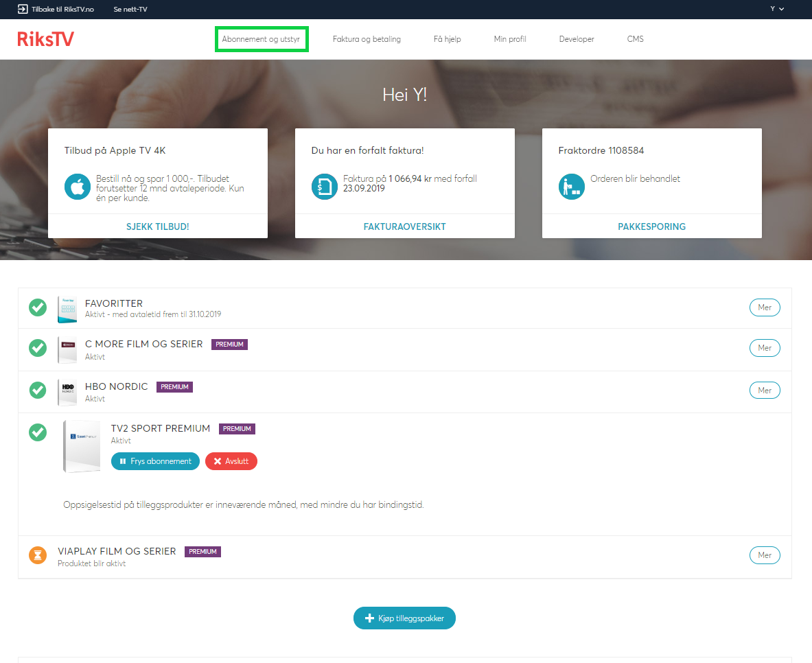Expand VIAPLAY FILM OG SERIER via Mer
The width and height of the screenshot is (812, 663).
(765, 555)
